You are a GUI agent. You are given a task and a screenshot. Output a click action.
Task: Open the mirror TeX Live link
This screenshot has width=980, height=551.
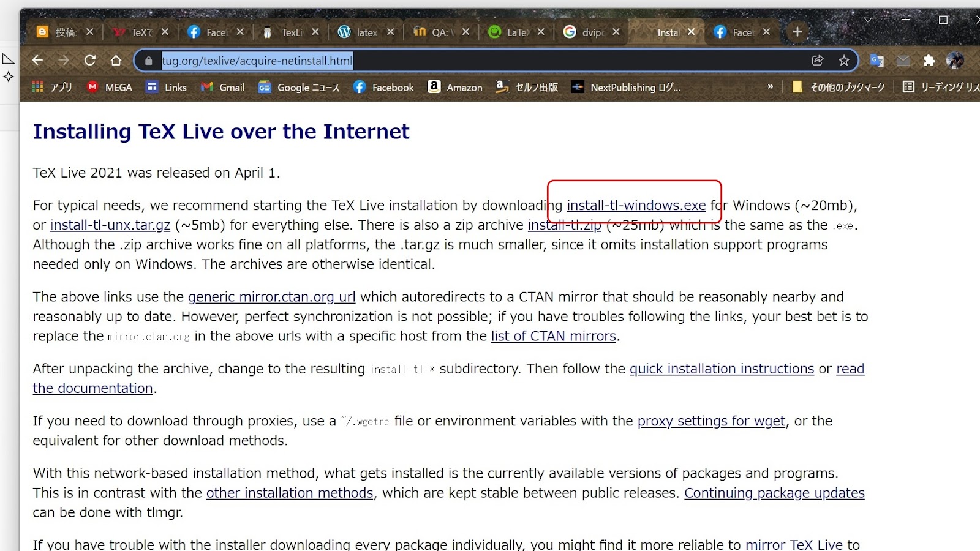tap(794, 544)
